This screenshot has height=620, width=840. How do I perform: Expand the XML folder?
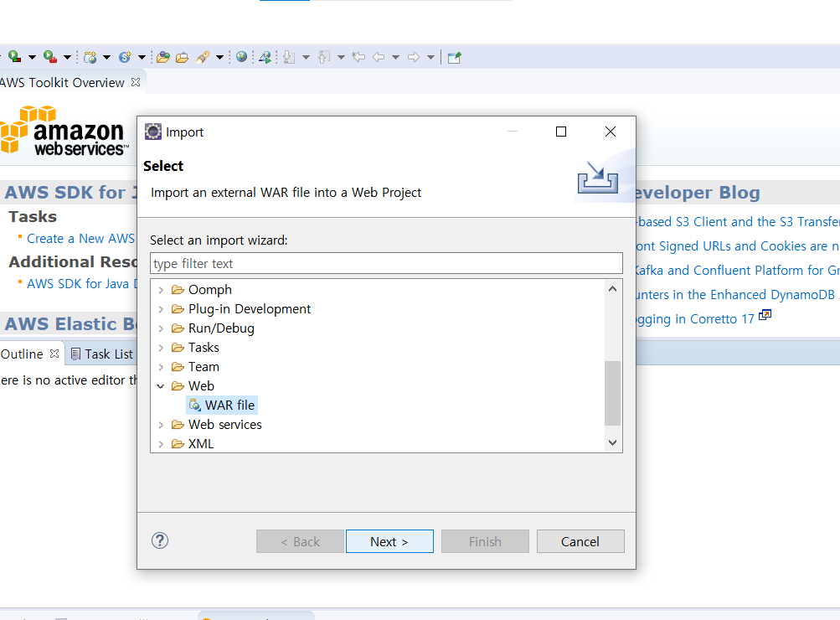coord(161,444)
